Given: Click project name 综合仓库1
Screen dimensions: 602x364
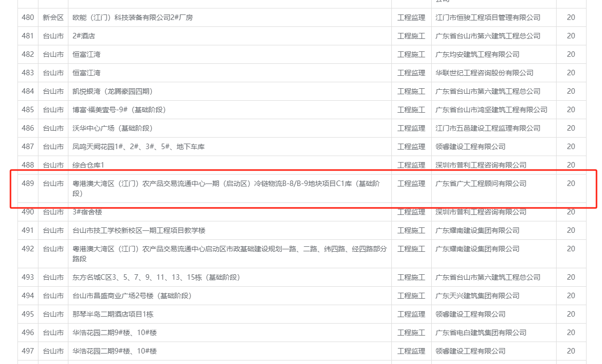Looking at the screenshot, I should tap(88, 165).
